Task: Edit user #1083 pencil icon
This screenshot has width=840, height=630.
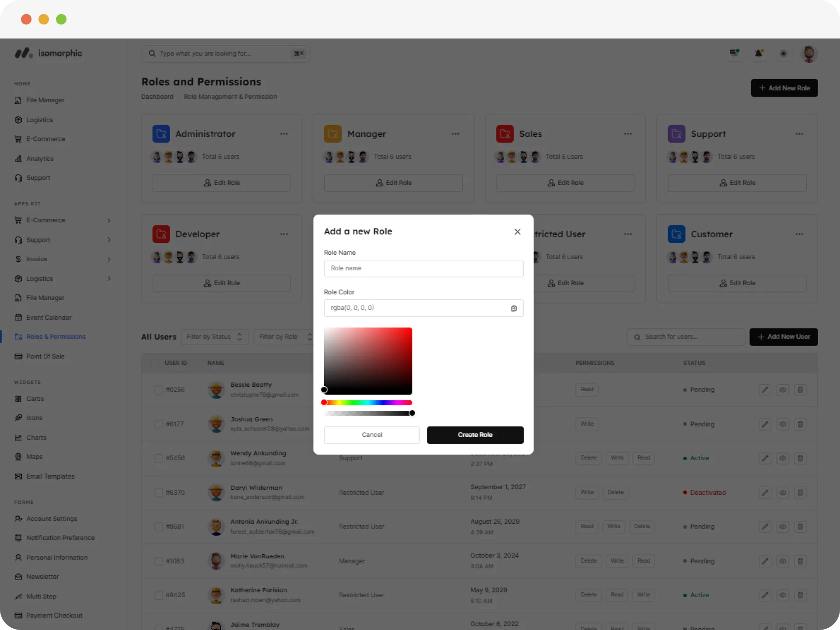Action: [x=765, y=561]
